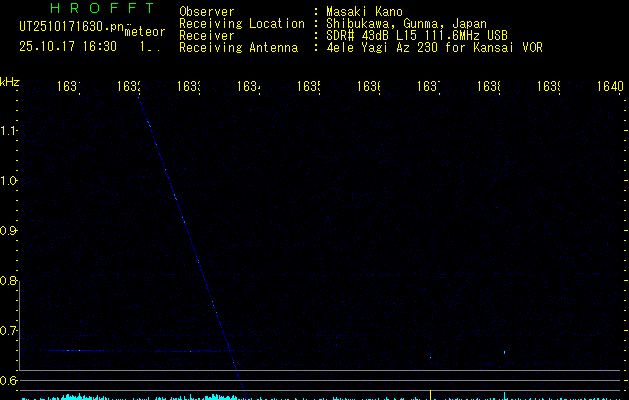The height and width of the screenshot is (400, 629).
Task: Click the cyan echo dot below the 1638 time label
Action: pos(504,353)
